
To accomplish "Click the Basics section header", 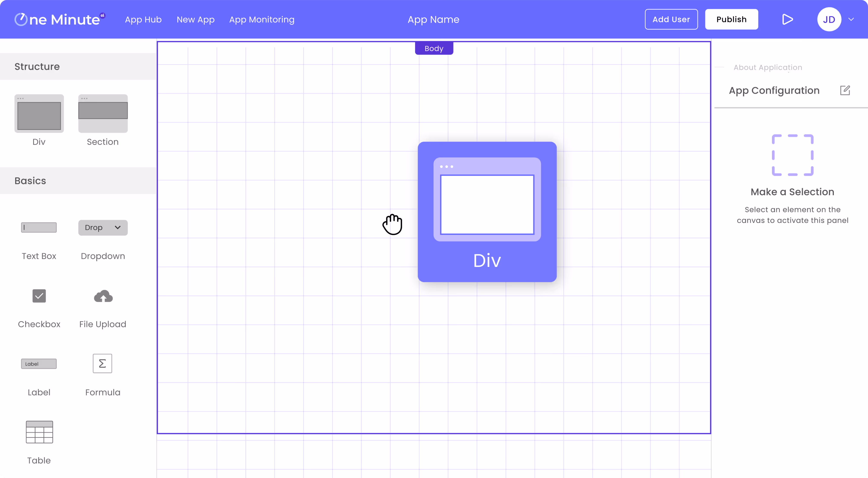I will pyautogui.click(x=78, y=180).
